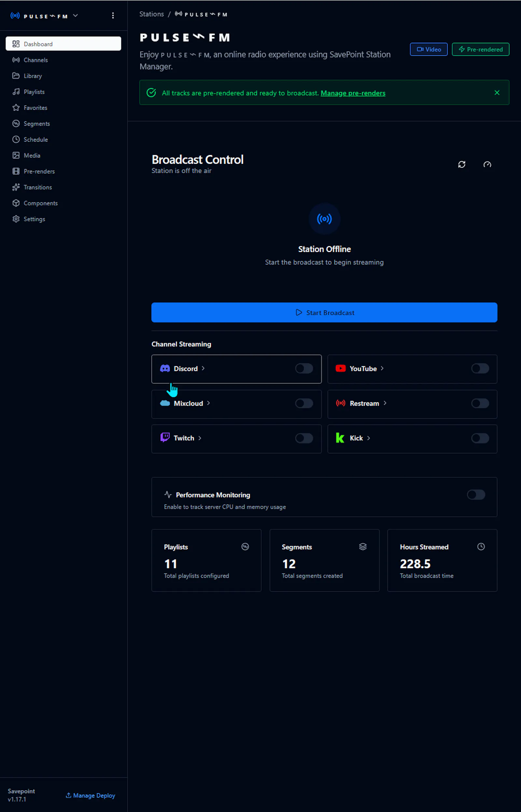This screenshot has height=812, width=521.
Task: Dismiss the pre-rendered tracks notification
Action: tap(497, 93)
